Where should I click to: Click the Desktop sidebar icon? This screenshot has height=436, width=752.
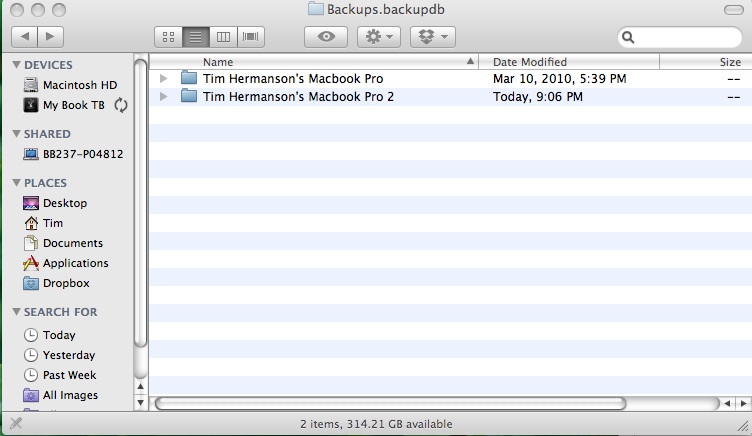coord(31,203)
